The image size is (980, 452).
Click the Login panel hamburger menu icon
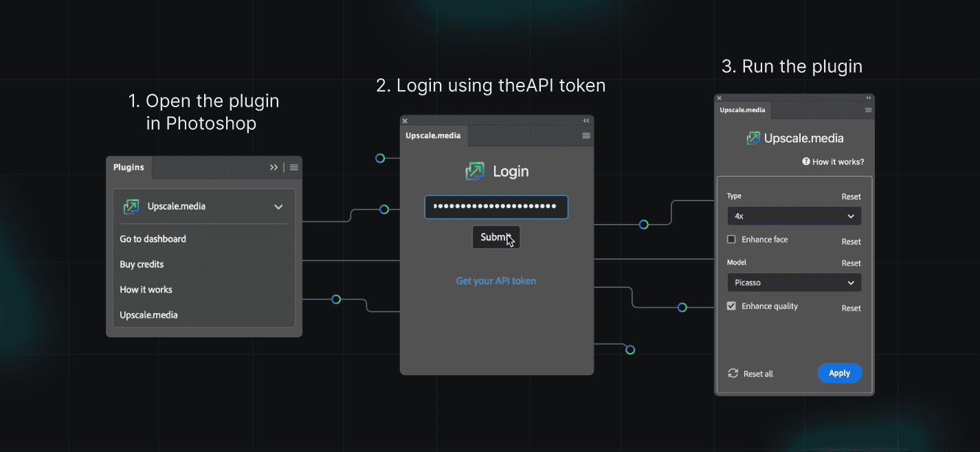pyautogui.click(x=586, y=136)
